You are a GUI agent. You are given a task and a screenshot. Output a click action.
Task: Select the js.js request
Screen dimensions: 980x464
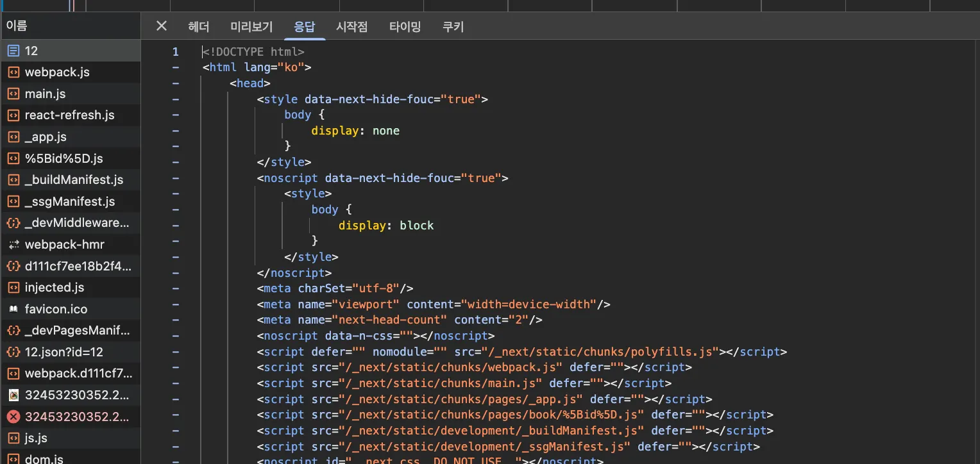click(x=70, y=438)
